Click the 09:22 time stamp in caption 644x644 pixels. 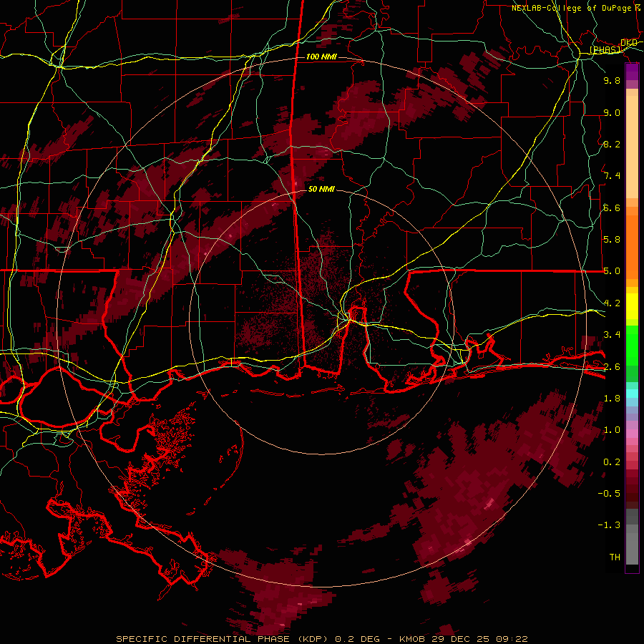click(x=512, y=639)
